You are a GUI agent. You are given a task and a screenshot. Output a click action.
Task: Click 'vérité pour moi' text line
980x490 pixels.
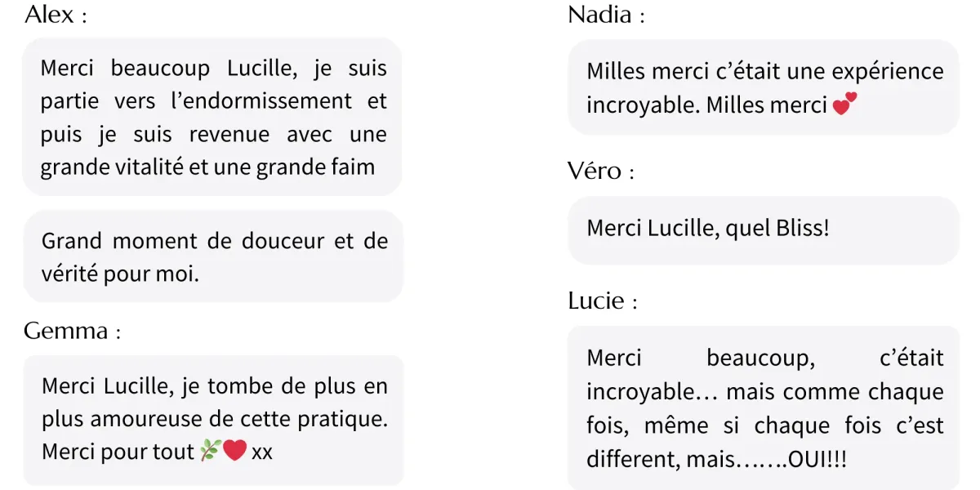pos(120,274)
